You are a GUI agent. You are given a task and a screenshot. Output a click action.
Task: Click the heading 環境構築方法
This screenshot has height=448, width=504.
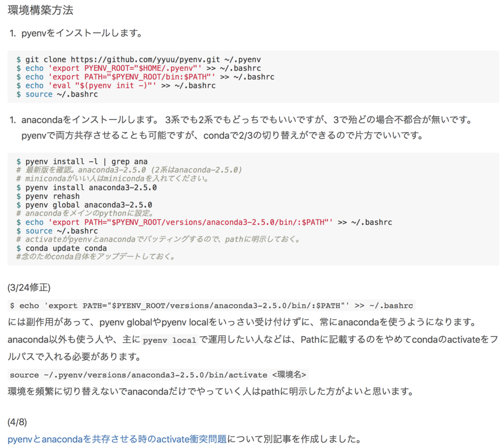[40, 10]
